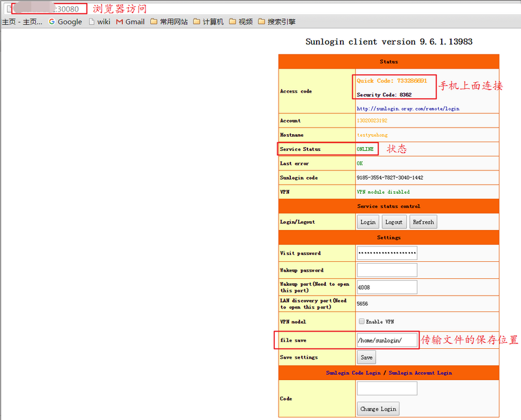Image resolution: width=521 pixels, height=420 pixels.
Task: Focus the Visit password field
Action: (x=387, y=253)
